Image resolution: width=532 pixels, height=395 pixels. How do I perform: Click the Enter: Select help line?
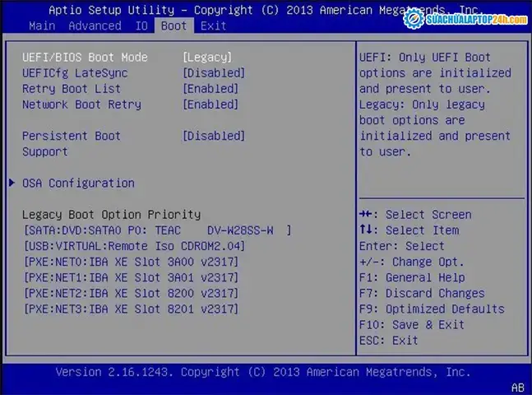tap(402, 246)
